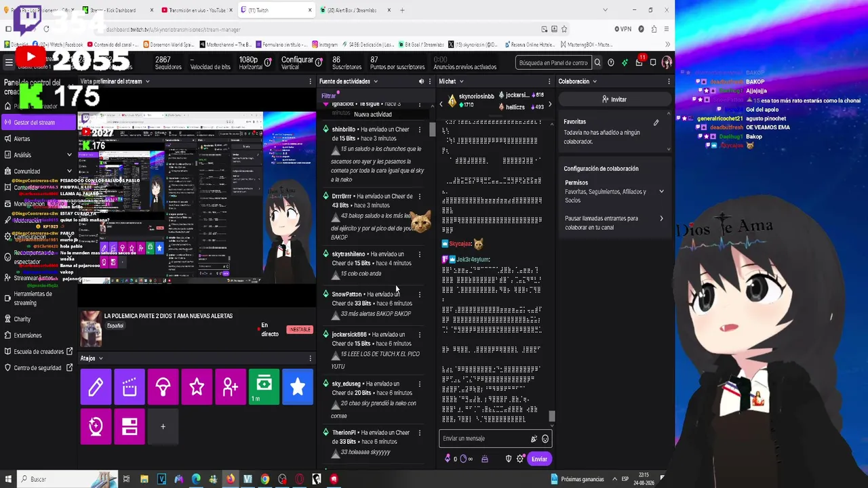
Task: Open options for SnowPatton's cheer event
Action: click(419, 294)
